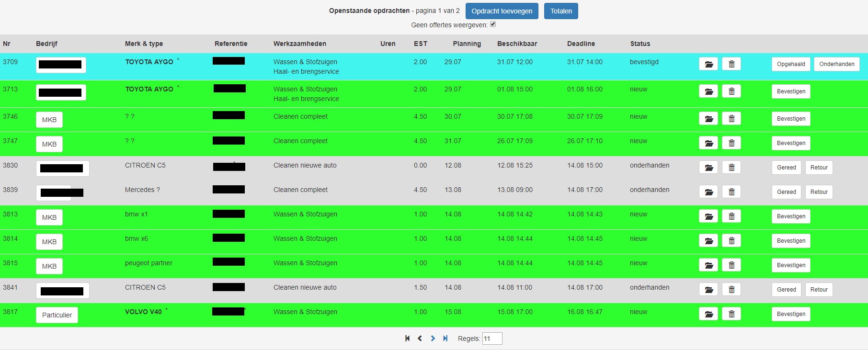This screenshot has width=868, height=350.
Task: Click trash icon for order 3747
Action: point(731,143)
